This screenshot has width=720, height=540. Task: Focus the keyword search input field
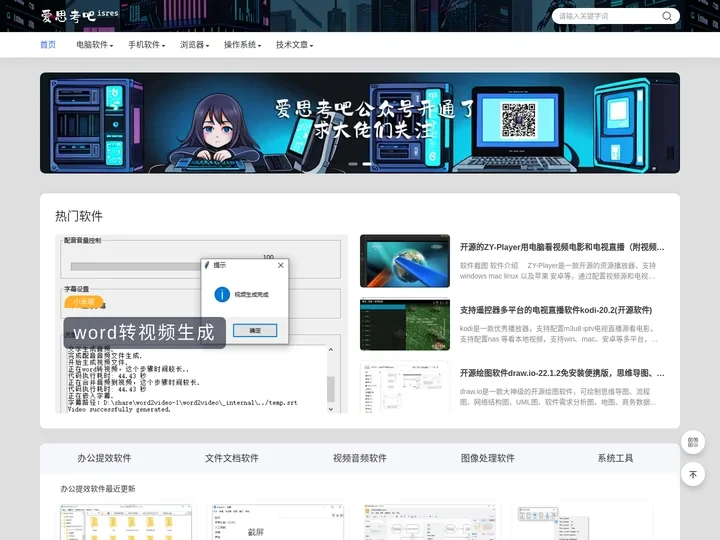(x=608, y=16)
